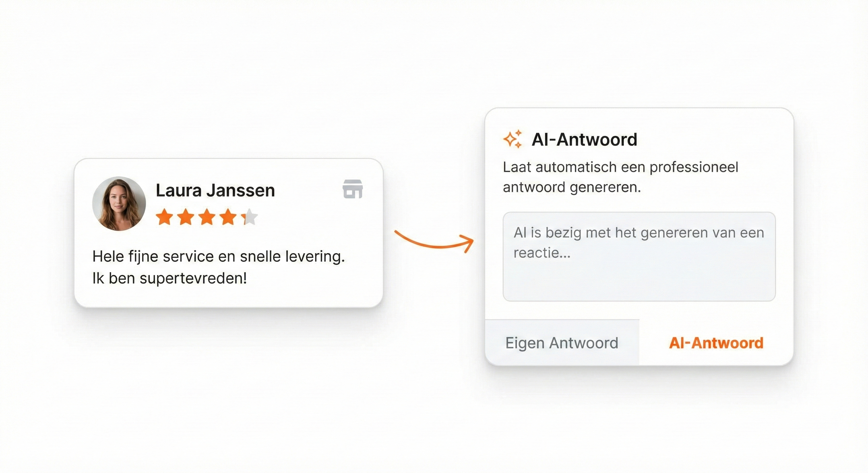
Task: Select the orange AI-Antwoord tab at the bottom
Action: [x=716, y=343]
